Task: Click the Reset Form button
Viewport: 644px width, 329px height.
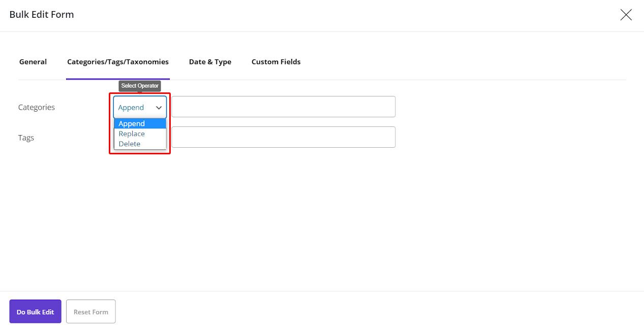Action: [x=91, y=312]
